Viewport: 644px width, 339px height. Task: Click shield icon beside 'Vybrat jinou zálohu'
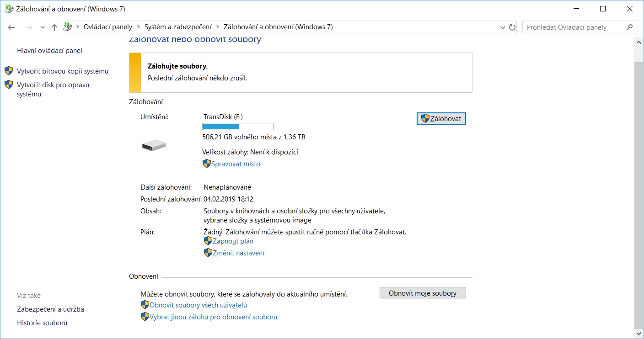(145, 317)
